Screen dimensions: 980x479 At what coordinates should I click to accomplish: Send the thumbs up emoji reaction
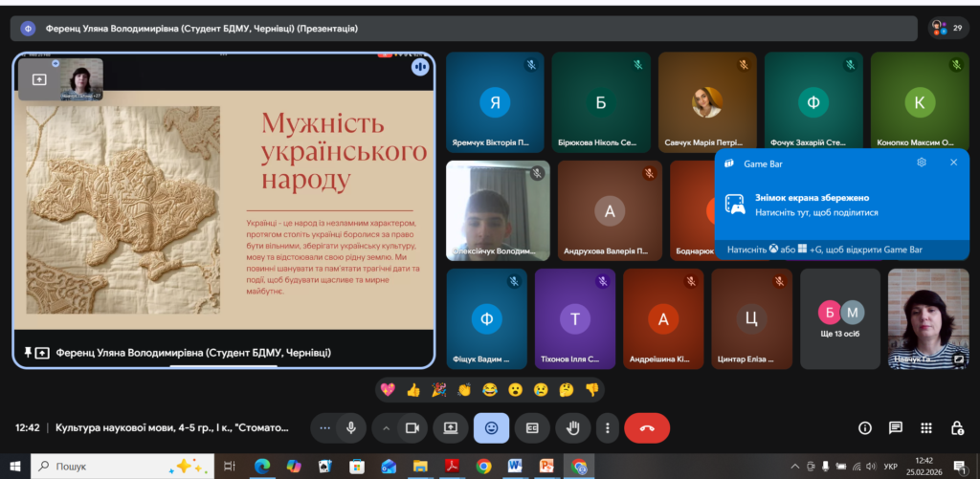pyautogui.click(x=413, y=389)
